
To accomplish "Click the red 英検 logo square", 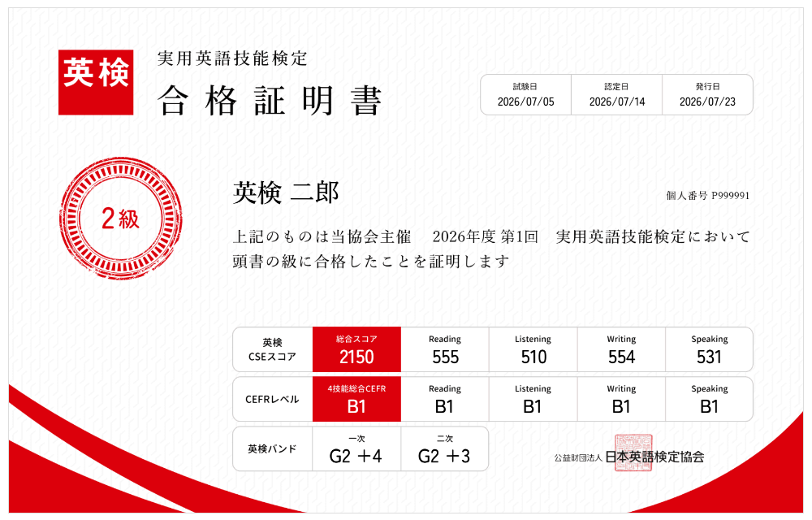I will 96,82.
